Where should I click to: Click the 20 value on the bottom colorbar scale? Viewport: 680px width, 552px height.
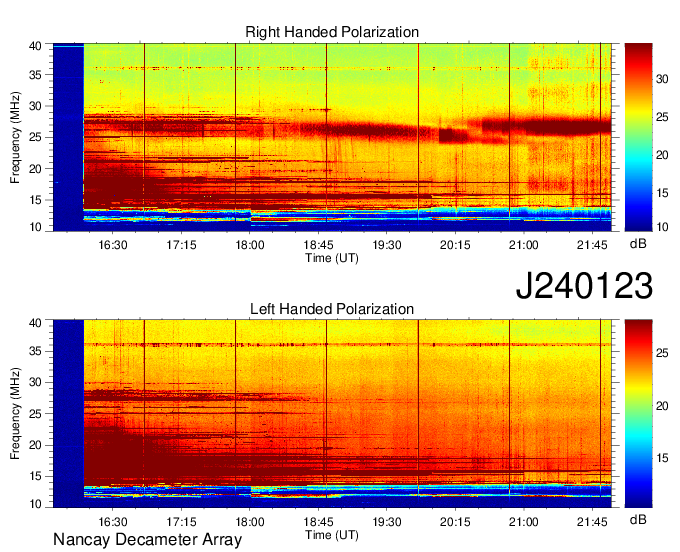tap(662, 406)
